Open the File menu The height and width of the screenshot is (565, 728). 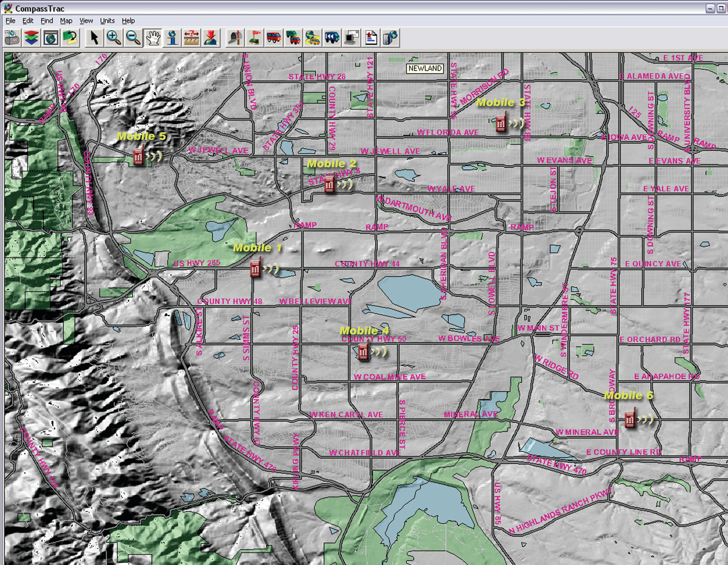10,21
